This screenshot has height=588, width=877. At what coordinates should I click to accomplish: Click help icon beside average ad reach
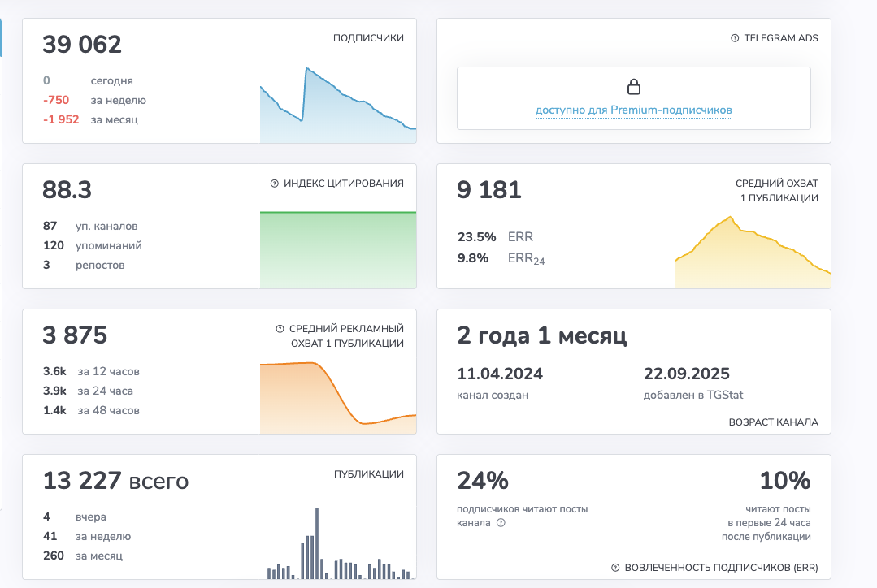click(x=280, y=329)
